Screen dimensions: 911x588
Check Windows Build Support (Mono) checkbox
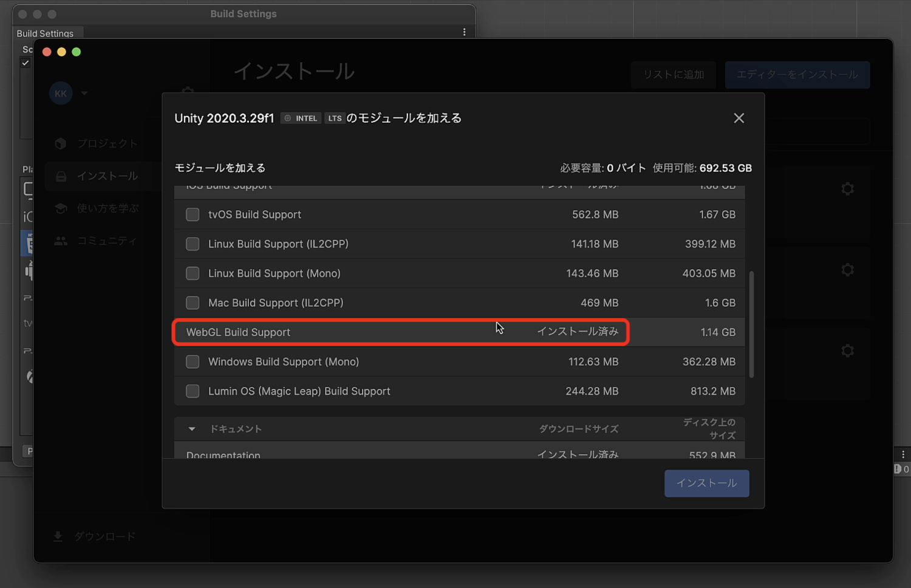click(x=193, y=361)
